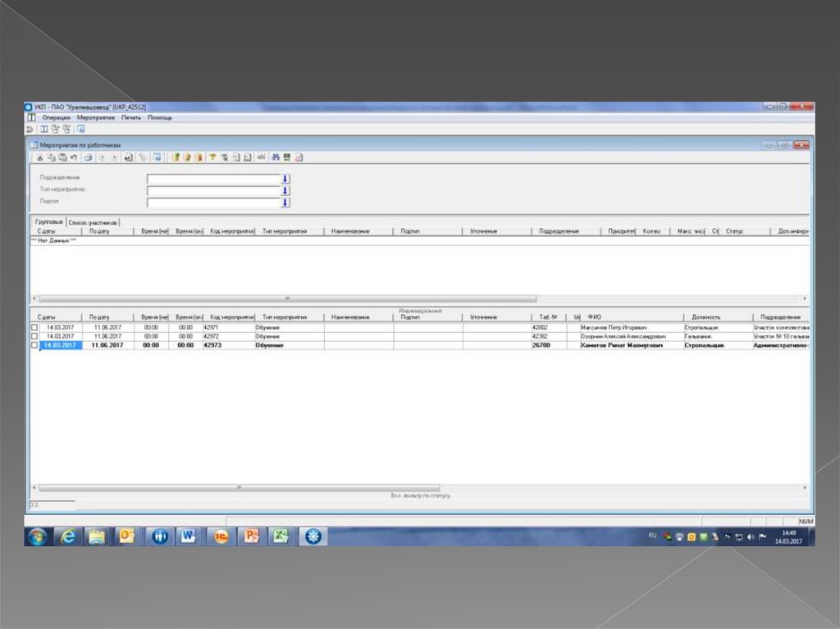This screenshot has width=840, height=629.
Task: Open the Печать menu
Action: [131, 118]
